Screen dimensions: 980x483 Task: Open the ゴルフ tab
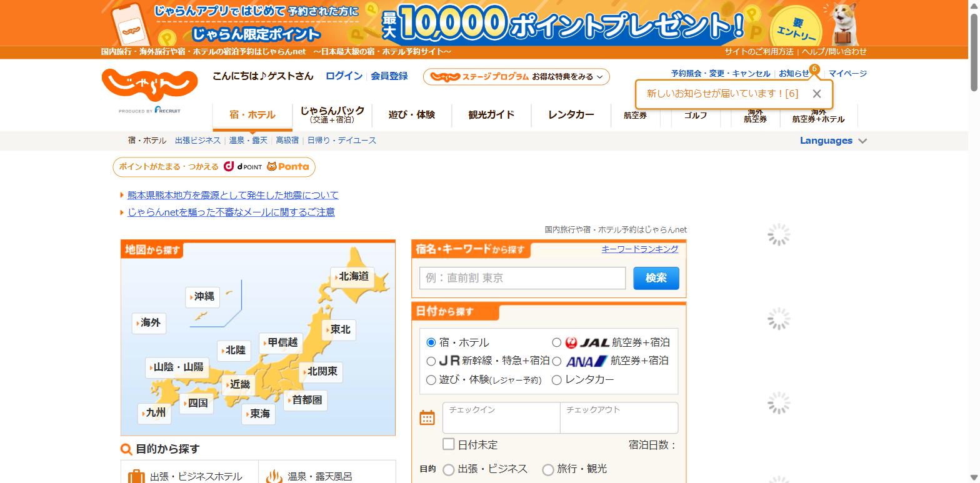pyautogui.click(x=695, y=115)
